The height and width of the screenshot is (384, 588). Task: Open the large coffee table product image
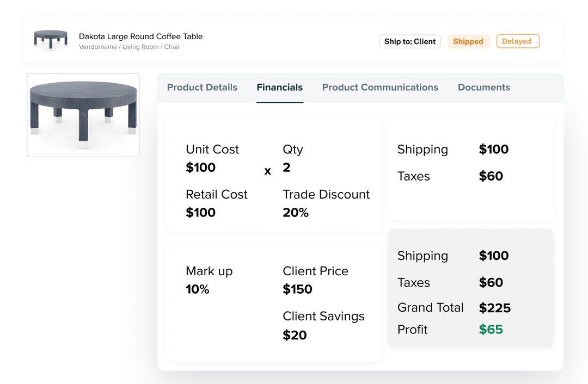point(83,115)
